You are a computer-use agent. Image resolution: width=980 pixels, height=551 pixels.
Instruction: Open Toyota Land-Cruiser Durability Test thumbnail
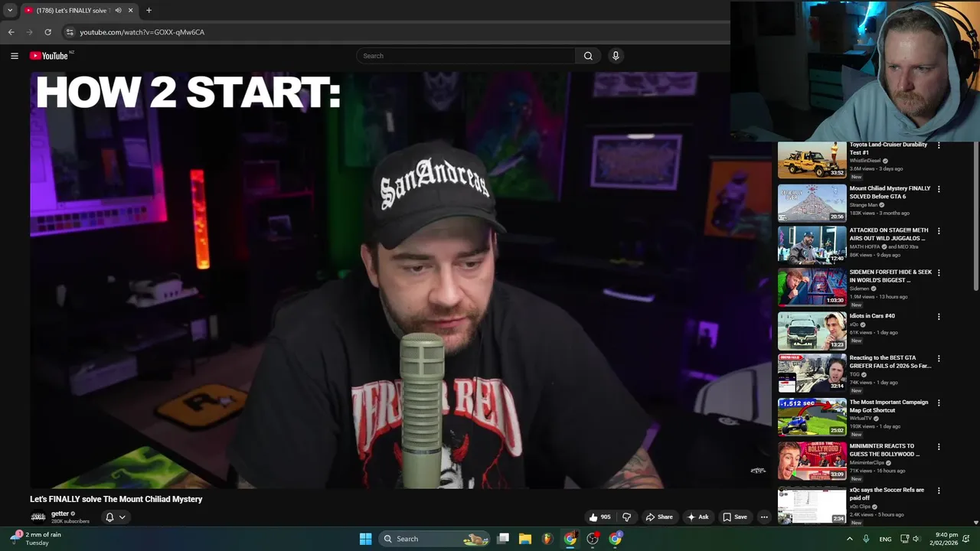point(812,160)
